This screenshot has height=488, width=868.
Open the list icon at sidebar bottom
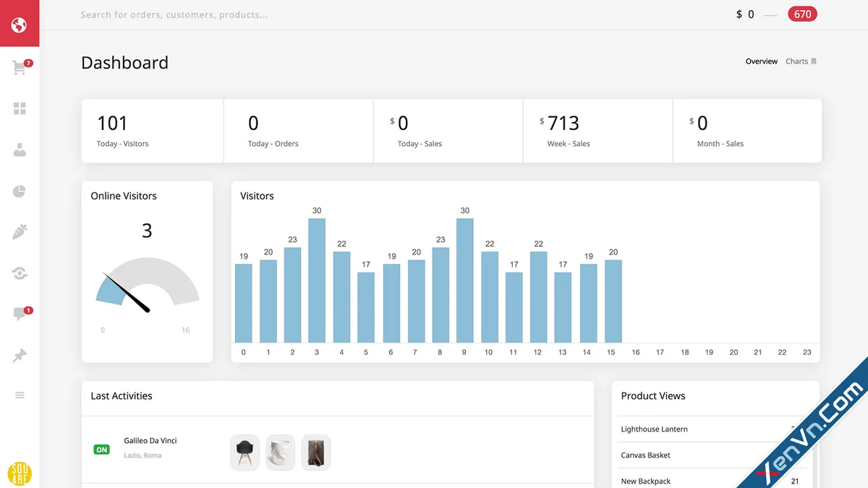20,395
